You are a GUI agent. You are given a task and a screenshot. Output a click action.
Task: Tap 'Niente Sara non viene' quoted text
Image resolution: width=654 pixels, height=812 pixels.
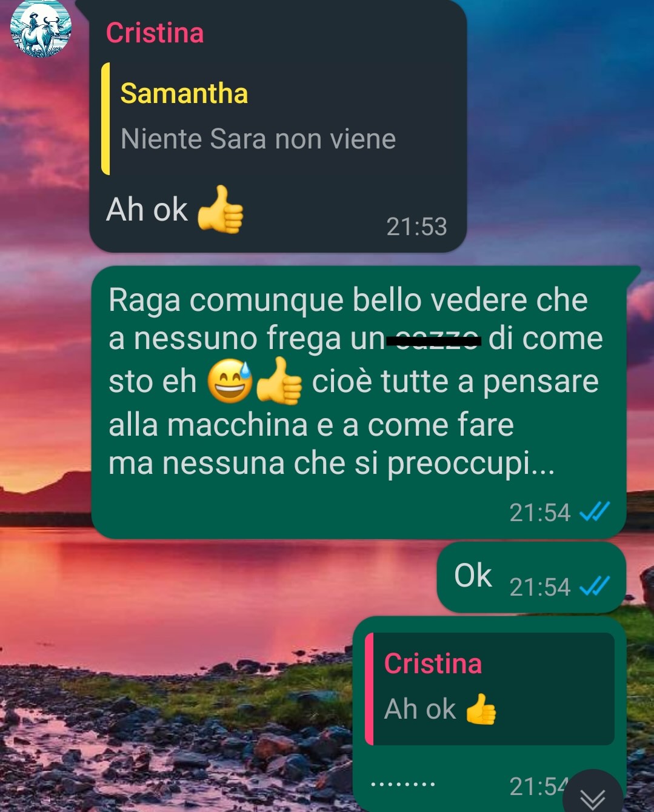(258, 139)
